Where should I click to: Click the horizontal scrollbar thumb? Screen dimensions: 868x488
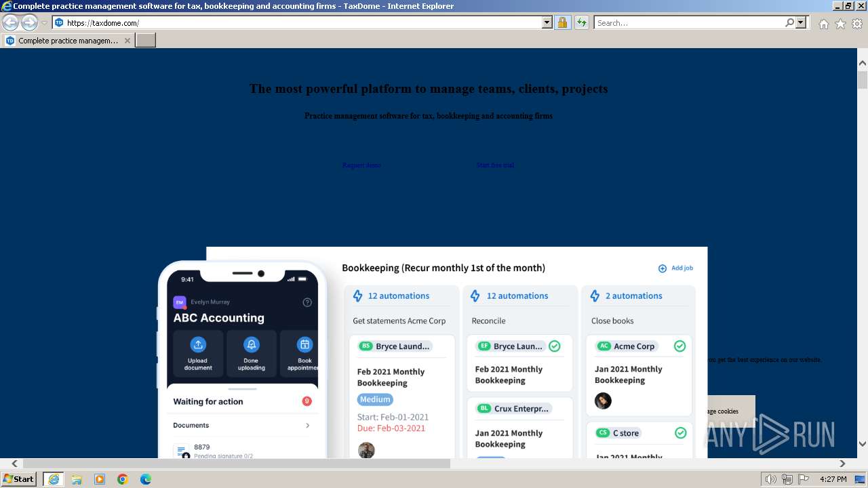236,464
